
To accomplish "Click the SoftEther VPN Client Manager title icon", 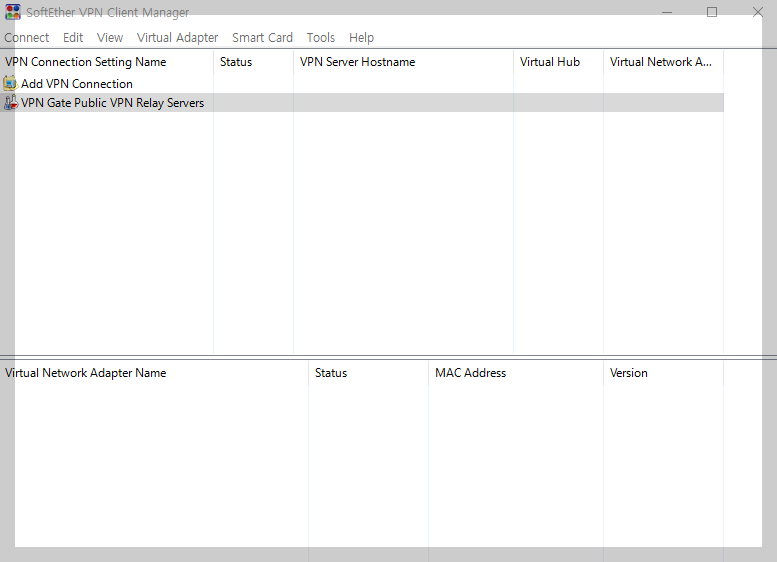I will click(13, 12).
